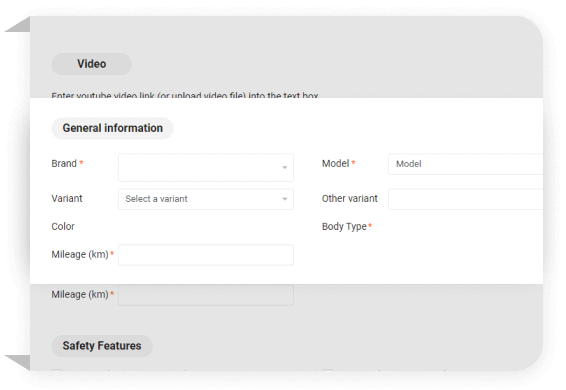Click the Brand selection box
The width and height of the screenshot is (566, 390).
pos(206,168)
